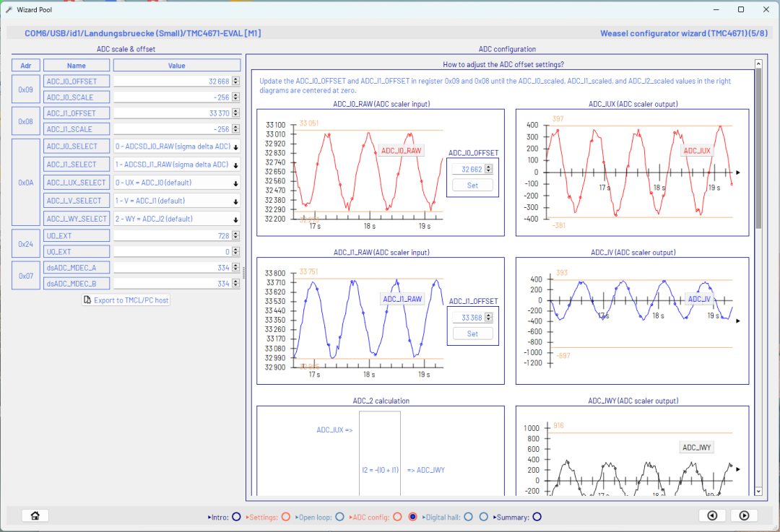Open the ADC_I_UX_SELECT dropdown
This screenshot has height=532, width=780.
click(x=236, y=182)
